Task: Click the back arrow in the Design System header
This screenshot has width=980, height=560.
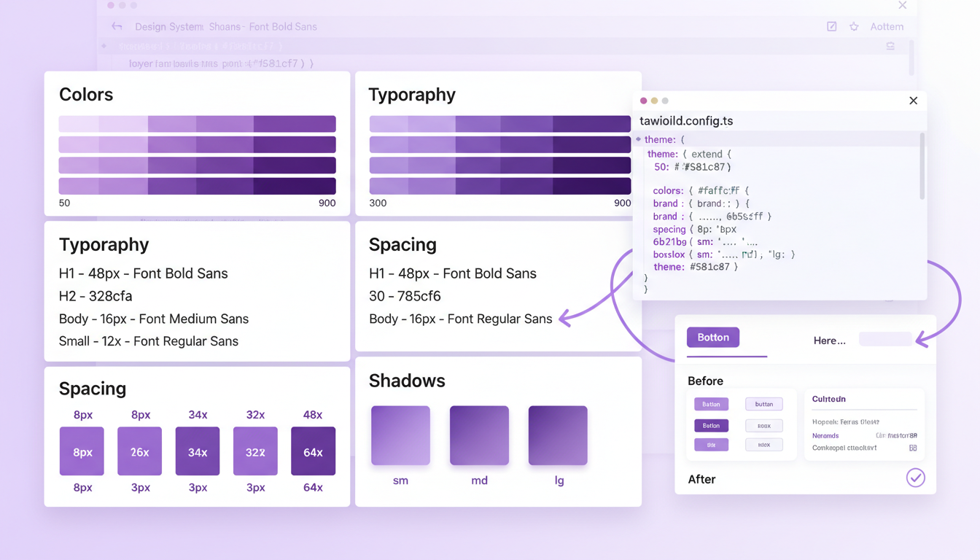Action: pyautogui.click(x=117, y=26)
